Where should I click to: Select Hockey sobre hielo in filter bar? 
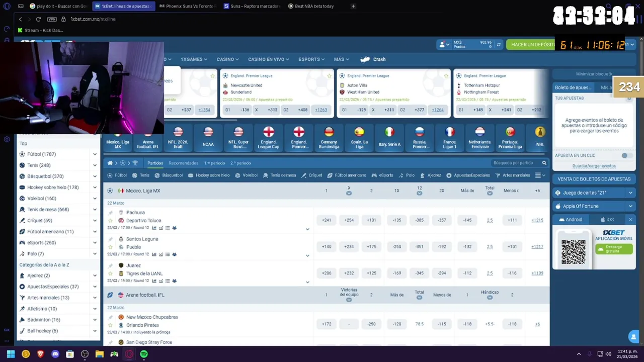pos(209,175)
